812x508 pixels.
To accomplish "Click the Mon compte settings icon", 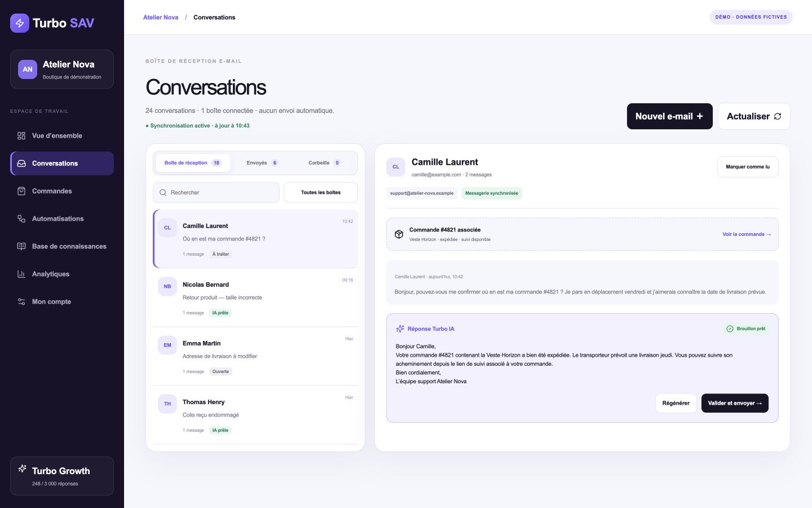I will [x=21, y=301].
